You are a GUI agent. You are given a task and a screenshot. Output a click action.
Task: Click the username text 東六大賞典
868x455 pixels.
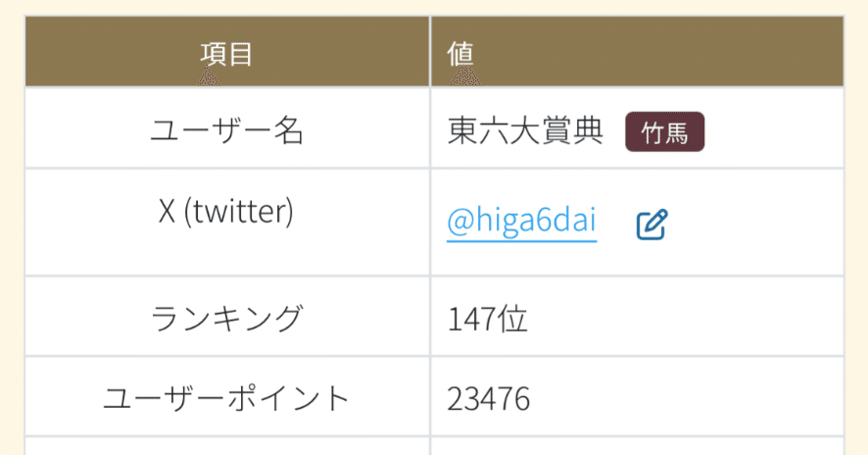click(524, 131)
